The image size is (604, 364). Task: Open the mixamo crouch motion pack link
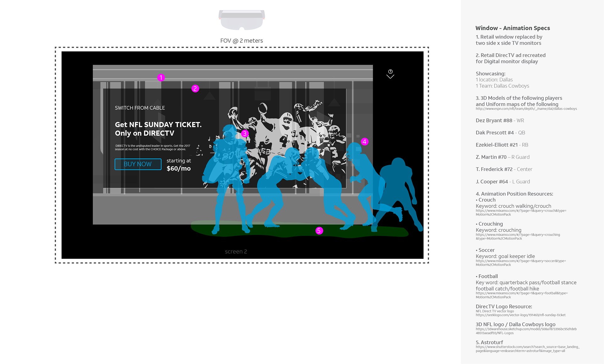click(521, 213)
